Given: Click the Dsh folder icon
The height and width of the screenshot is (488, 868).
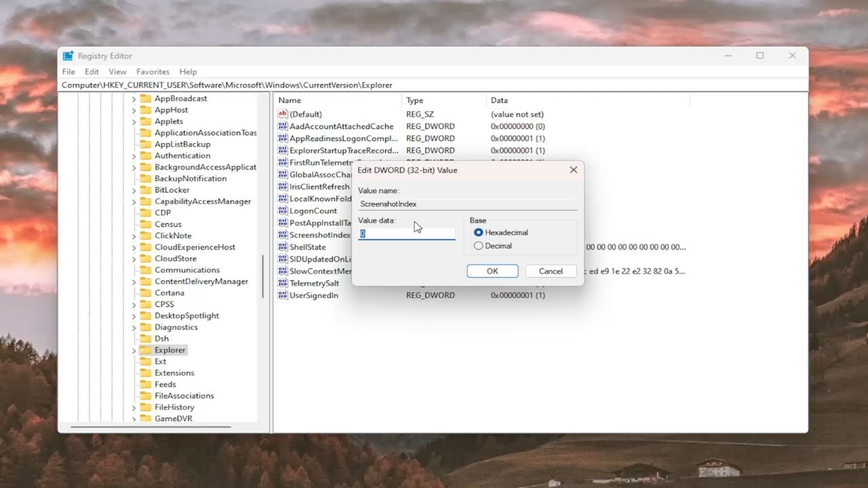Looking at the screenshot, I should click(145, 338).
